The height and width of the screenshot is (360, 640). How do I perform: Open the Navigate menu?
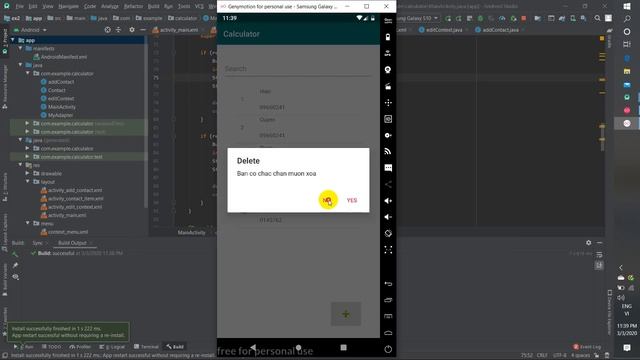pyautogui.click(x=68, y=7)
